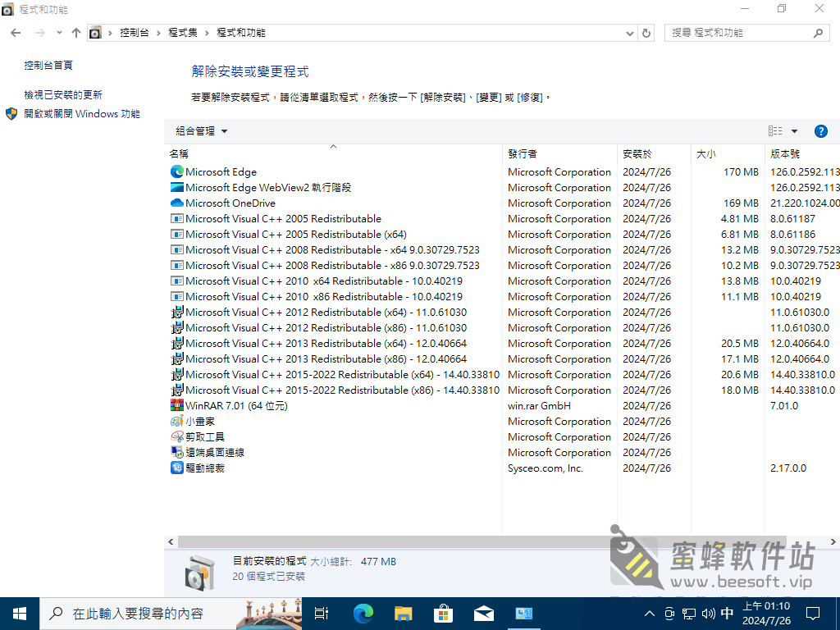Click the horizontal scrollbar thumb
This screenshot has height=630, width=840.
482,541
